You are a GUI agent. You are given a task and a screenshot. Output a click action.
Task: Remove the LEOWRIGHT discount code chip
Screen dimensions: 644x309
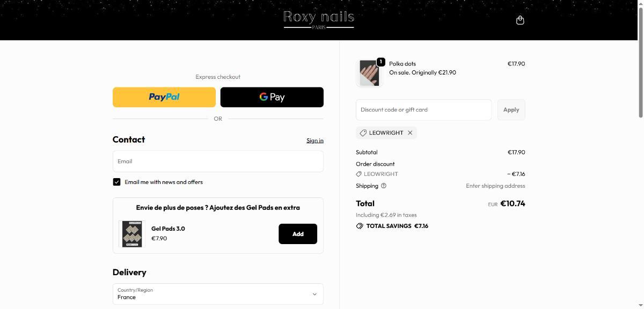point(410,133)
